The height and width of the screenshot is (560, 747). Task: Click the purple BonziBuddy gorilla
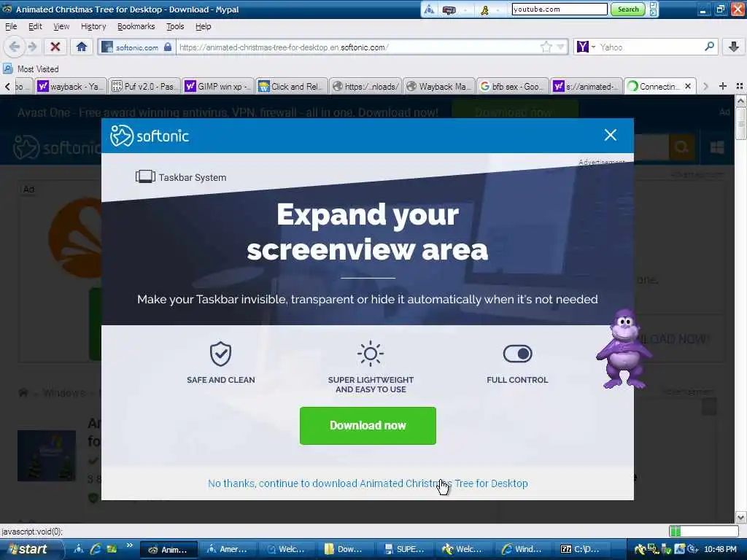pyautogui.click(x=624, y=349)
